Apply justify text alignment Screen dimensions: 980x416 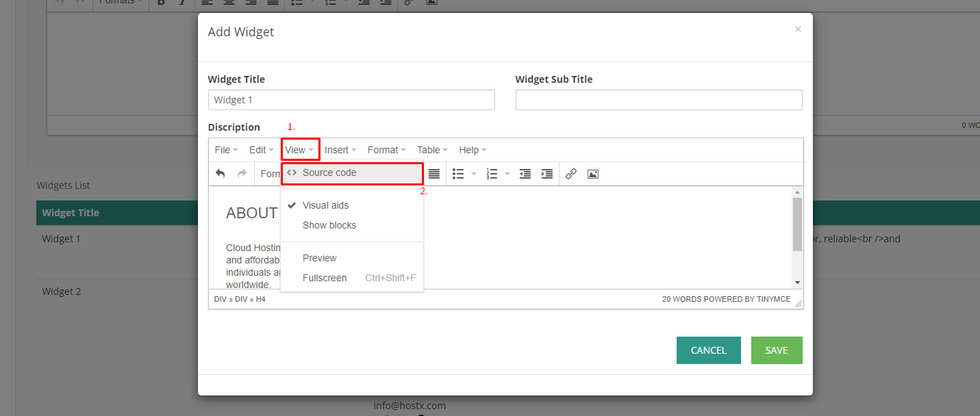click(x=434, y=174)
